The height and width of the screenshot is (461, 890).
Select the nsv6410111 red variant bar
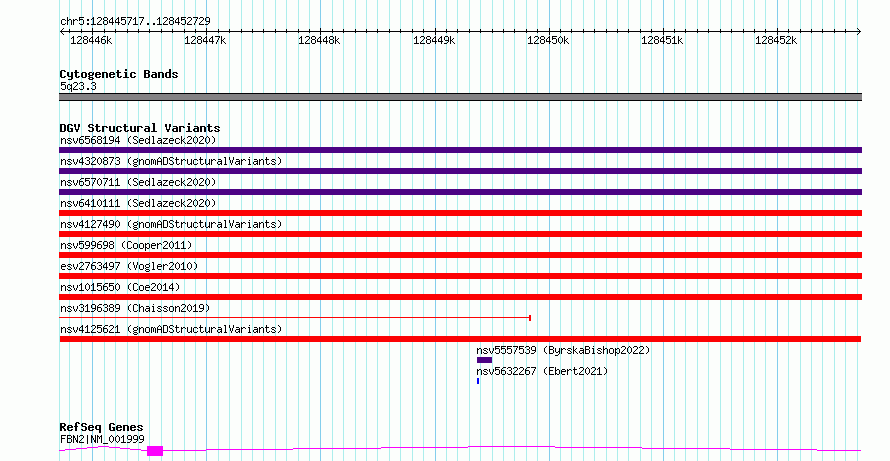point(460,213)
